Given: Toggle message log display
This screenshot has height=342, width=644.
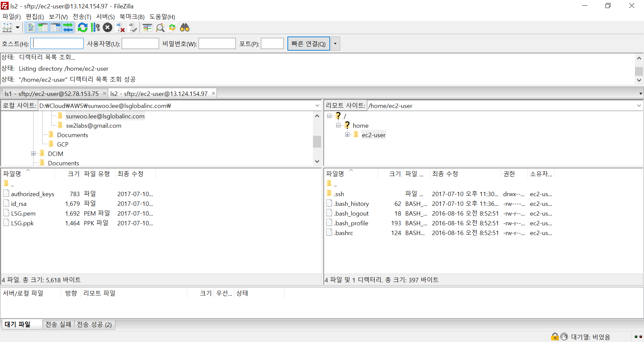Looking at the screenshot, I should (x=31, y=27).
